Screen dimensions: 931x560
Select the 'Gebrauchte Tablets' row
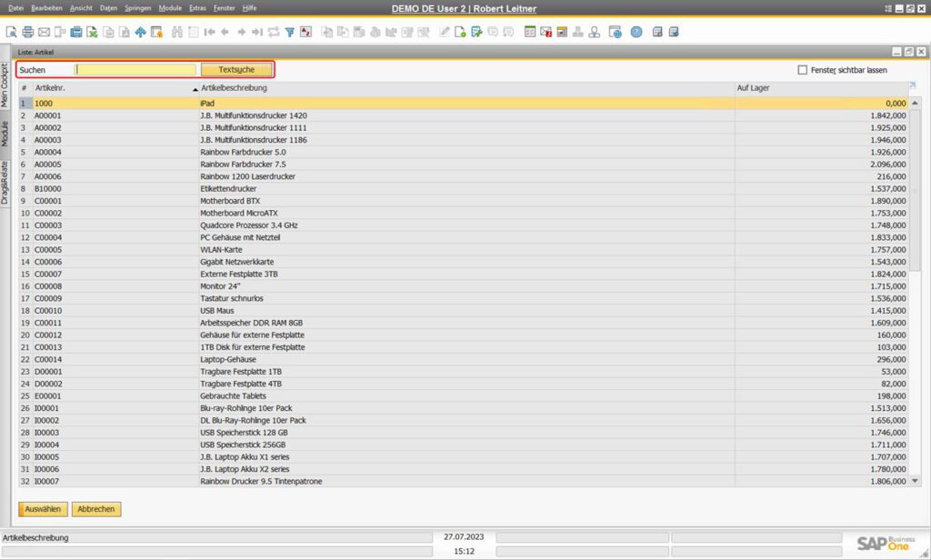click(x=463, y=396)
